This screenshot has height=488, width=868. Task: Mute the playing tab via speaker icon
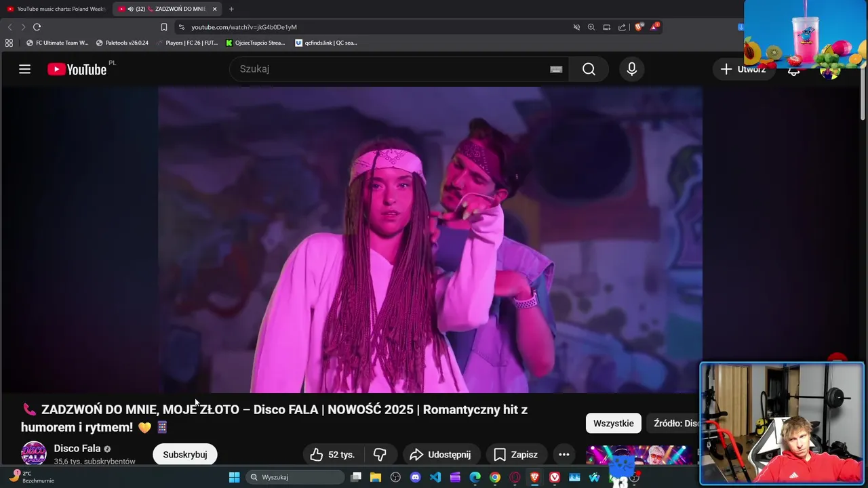click(x=130, y=9)
